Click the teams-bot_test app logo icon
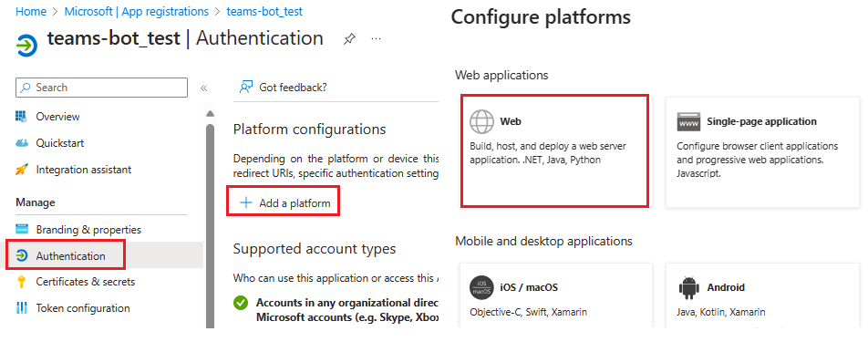This screenshot has width=868, height=342. click(x=26, y=46)
